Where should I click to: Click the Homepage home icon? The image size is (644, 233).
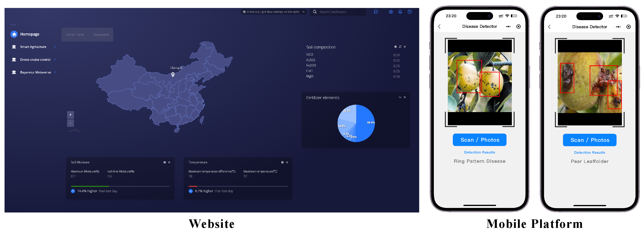14,34
